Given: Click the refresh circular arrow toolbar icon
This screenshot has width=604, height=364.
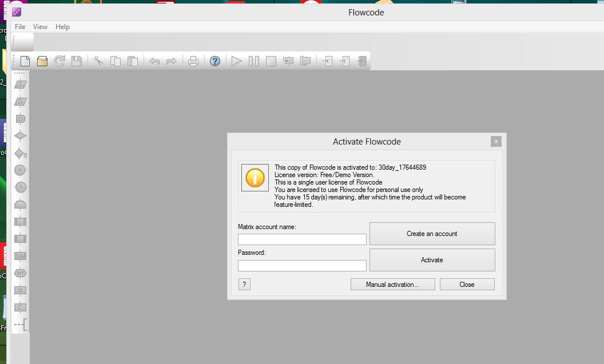Looking at the screenshot, I should click(59, 61).
